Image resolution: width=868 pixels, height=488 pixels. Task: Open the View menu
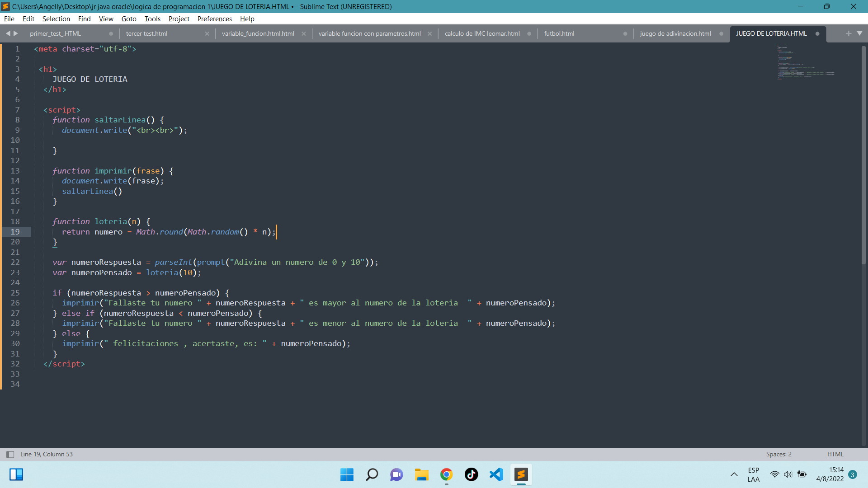tap(106, 19)
